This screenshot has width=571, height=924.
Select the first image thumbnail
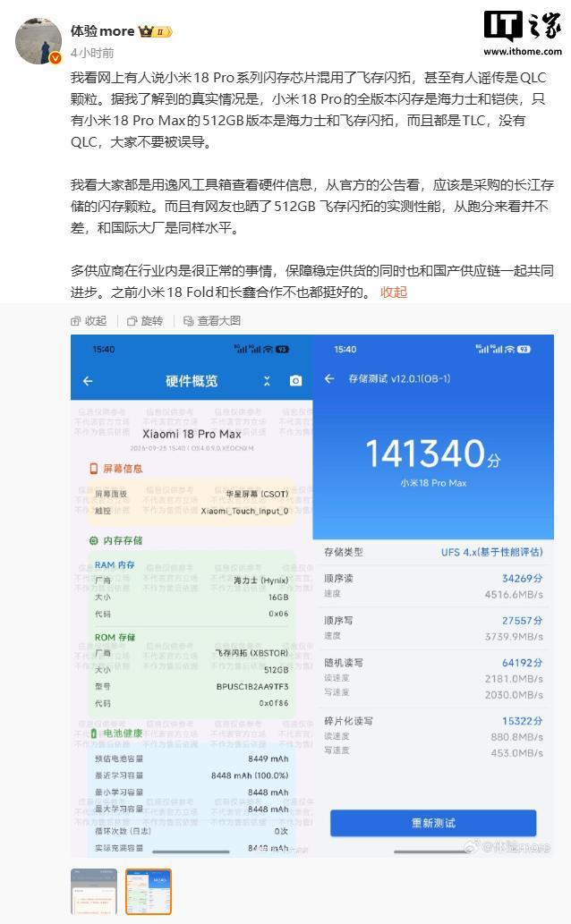[94, 892]
